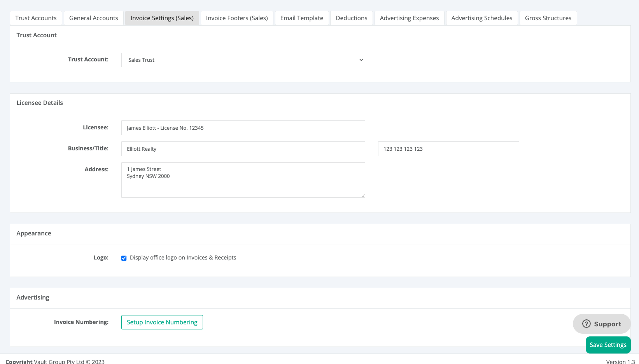
Task: Click Setup Invoice Numbering button
Action: [x=162, y=322]
